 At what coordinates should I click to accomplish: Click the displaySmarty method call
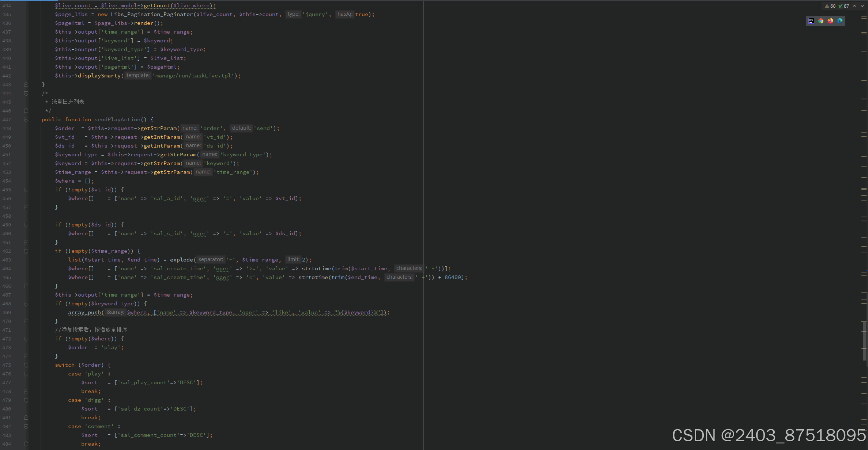click(x=99, y=76)
